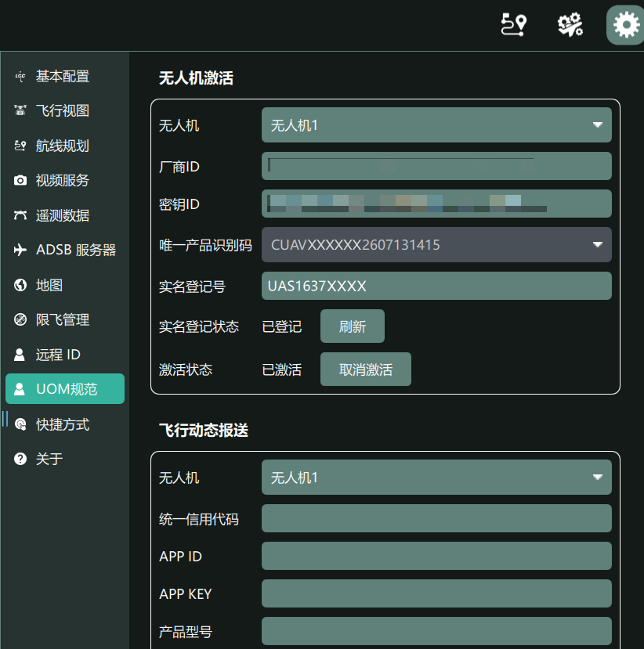Click the APP ID input field

click(x=436, y=556)
